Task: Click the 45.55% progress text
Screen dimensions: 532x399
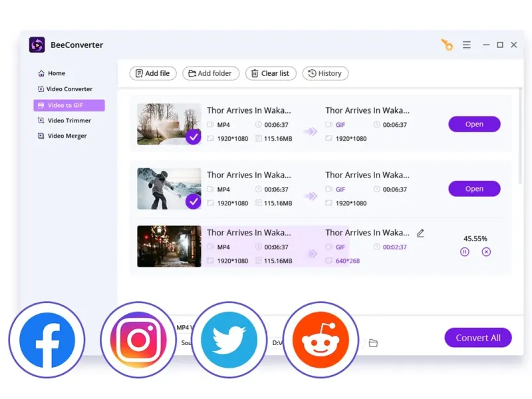Action: [x=475, y=239]
